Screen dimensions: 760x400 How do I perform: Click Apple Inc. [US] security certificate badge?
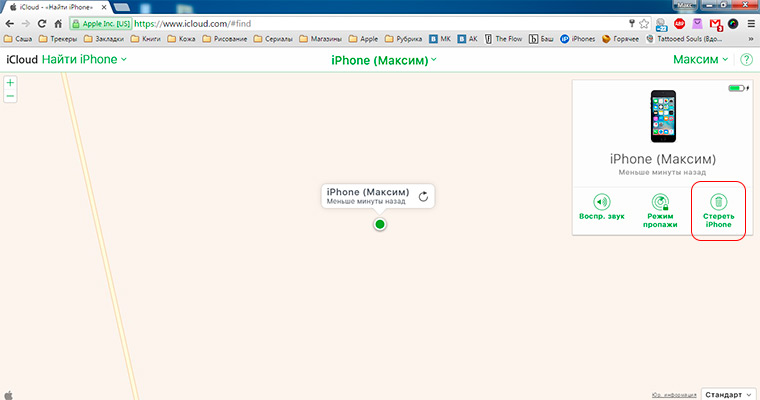tap(101, 24)
